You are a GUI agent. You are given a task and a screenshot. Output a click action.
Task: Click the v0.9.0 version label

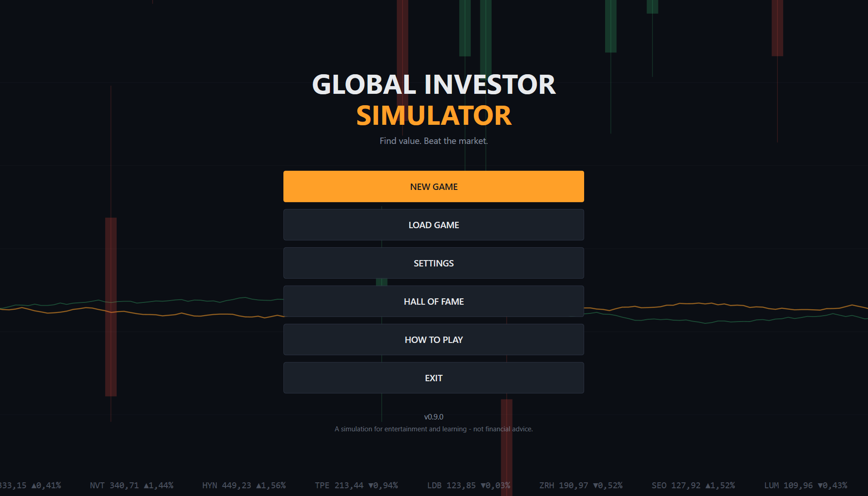pyautogui.click(x=434, y=417)
